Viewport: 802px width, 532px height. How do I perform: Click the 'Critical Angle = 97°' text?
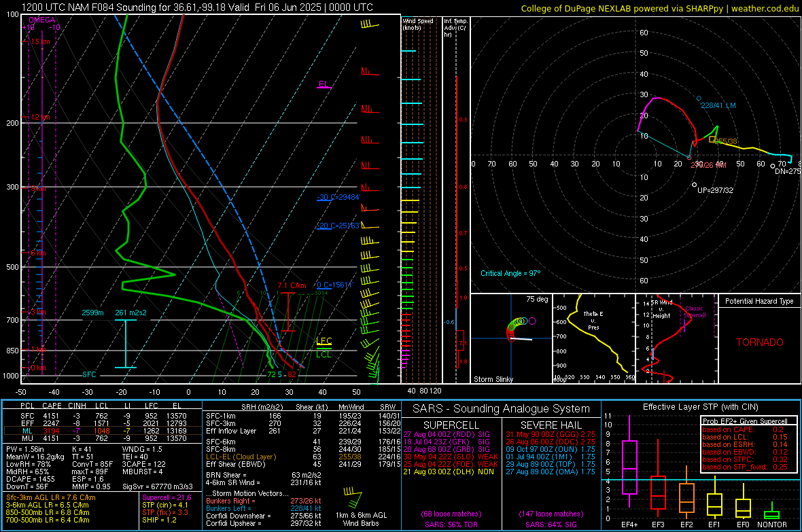coord(510,273)
